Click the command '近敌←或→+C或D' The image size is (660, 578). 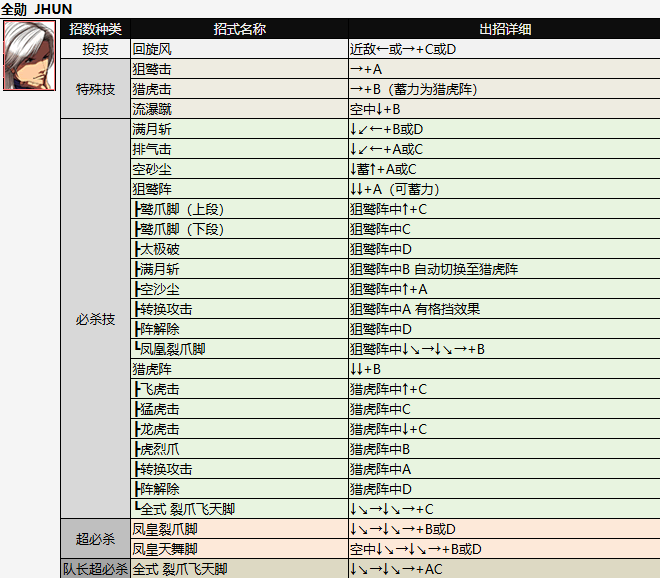[403, 49]
